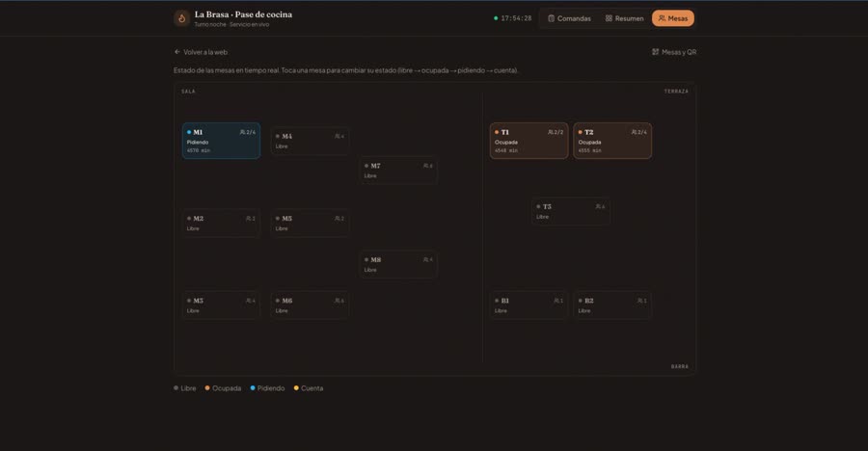This screenshot has height=451, width=868.
Task: Click the SALA zone label
Action: pyautogui.click(x=188, y=92)
